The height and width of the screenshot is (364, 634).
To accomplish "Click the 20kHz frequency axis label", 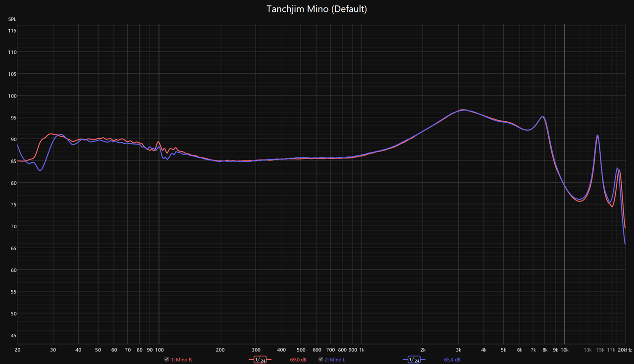I will pos(625,350).
